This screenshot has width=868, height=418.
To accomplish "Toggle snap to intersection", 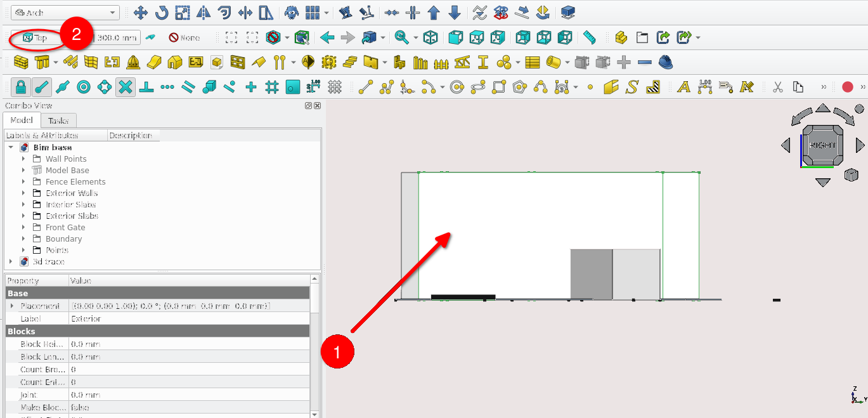I will click(126, 87).
